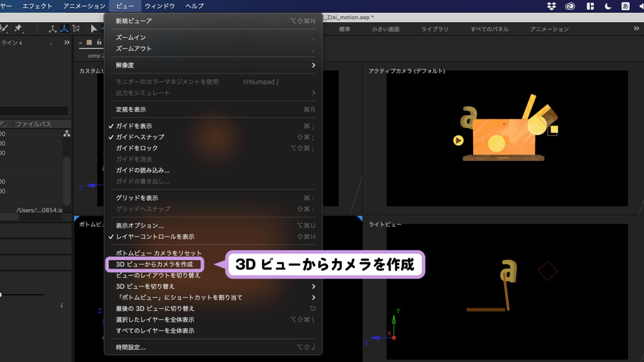Expand the 解像度 submenu

[x=124, y=65]
